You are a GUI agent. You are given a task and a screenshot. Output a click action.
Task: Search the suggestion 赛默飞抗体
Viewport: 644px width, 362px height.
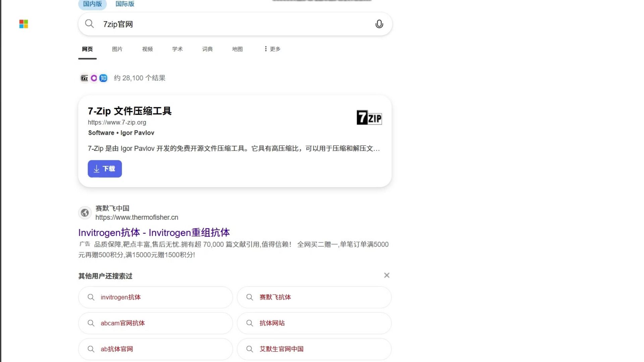point(314,297)
